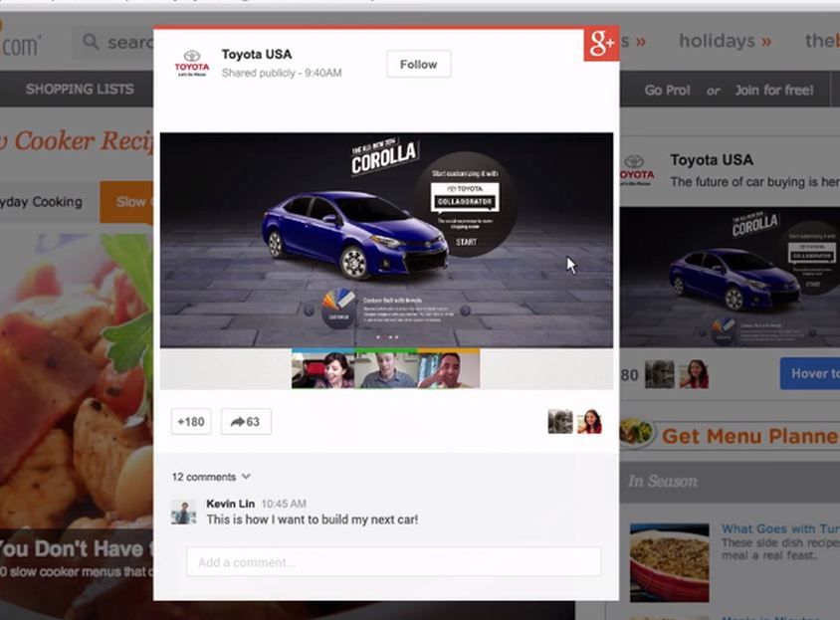The image size is (840, 620).
Task: Click the blue Corolla car in popup image
Action: (x=355, y=235)
